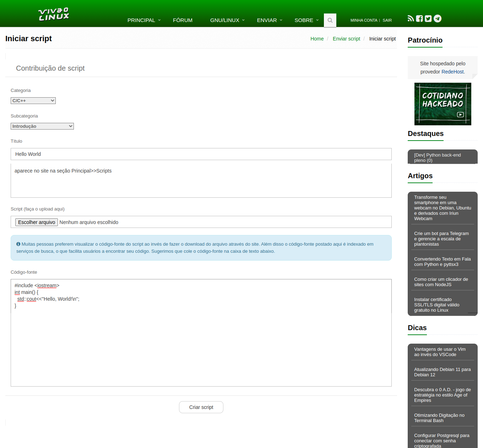Open the Subcategoria dropdown showing Introdução
Screen dimensions: 483x448
(42, 126)
